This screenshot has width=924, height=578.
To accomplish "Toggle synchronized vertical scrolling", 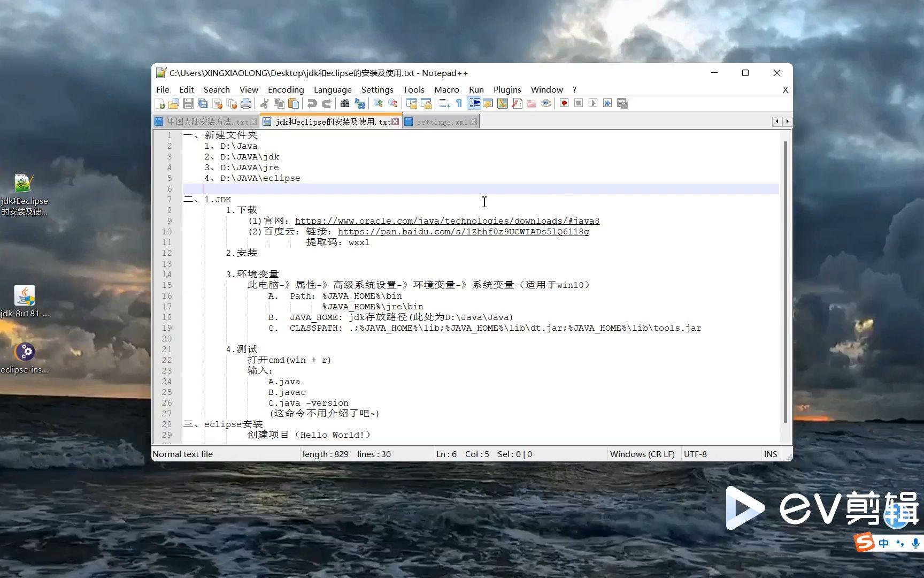I will point(411,103).
